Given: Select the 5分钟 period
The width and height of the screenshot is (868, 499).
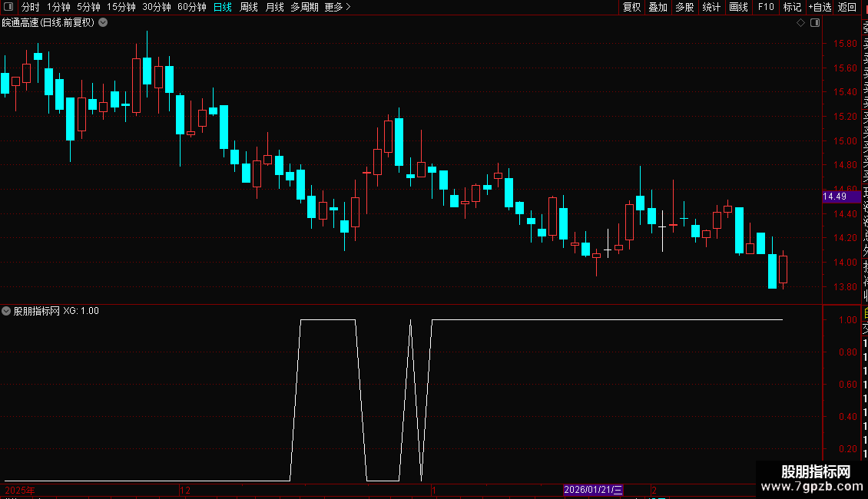Looking at the screenshot, I should point(88,7).
